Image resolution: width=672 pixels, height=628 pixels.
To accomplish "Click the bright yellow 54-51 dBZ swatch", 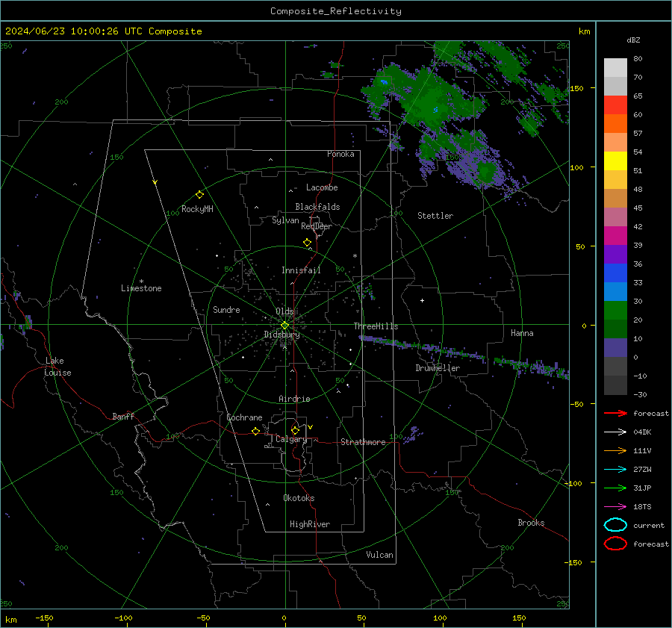I will 615,161.
